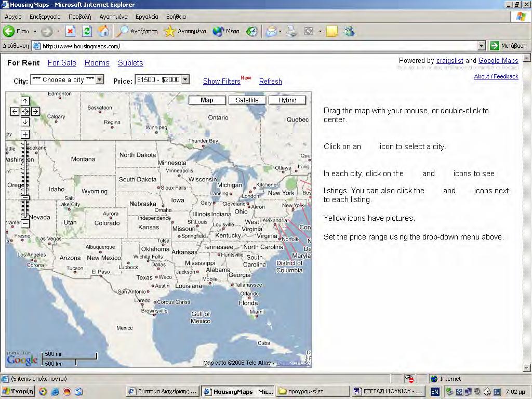Open the craigslist link

click(x=449, y=61)
